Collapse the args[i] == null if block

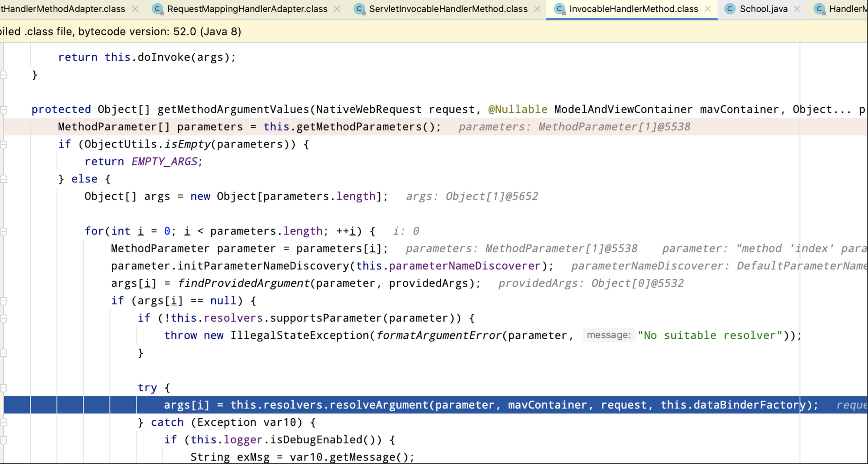pyautogui.click(x=4, y=301)
